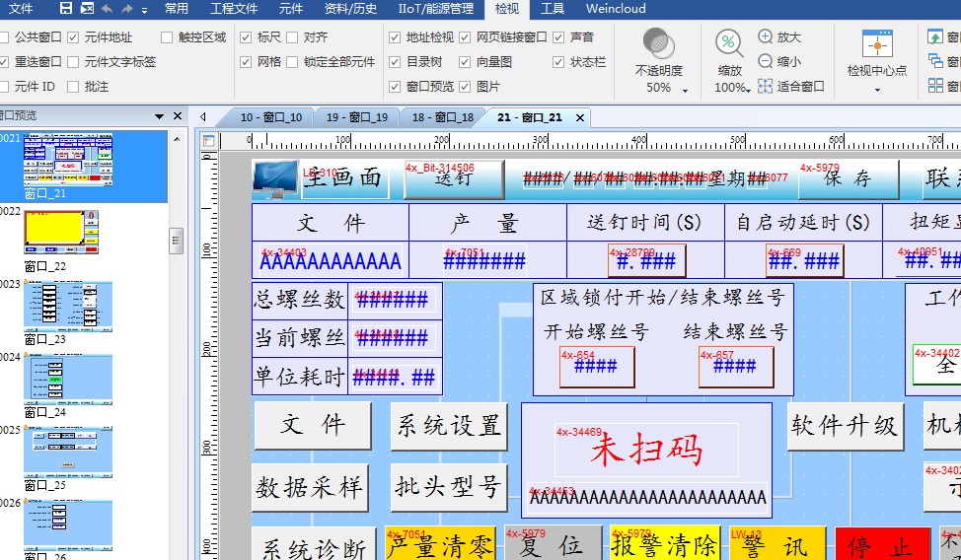Click the Zoom (缩放) percent magnifier icon
Viewport: 961px width, 560px height.
729,44
